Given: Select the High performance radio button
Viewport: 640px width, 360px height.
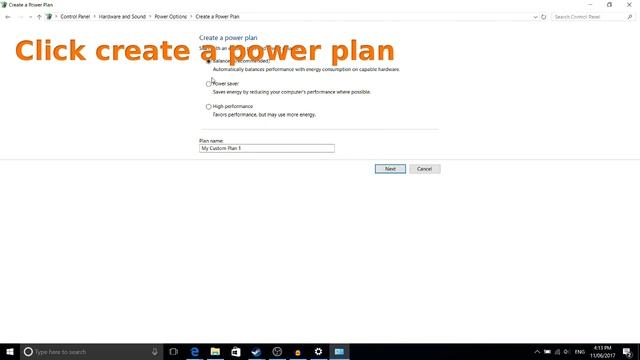Looking at the screenshot, I should pos(209,107).
